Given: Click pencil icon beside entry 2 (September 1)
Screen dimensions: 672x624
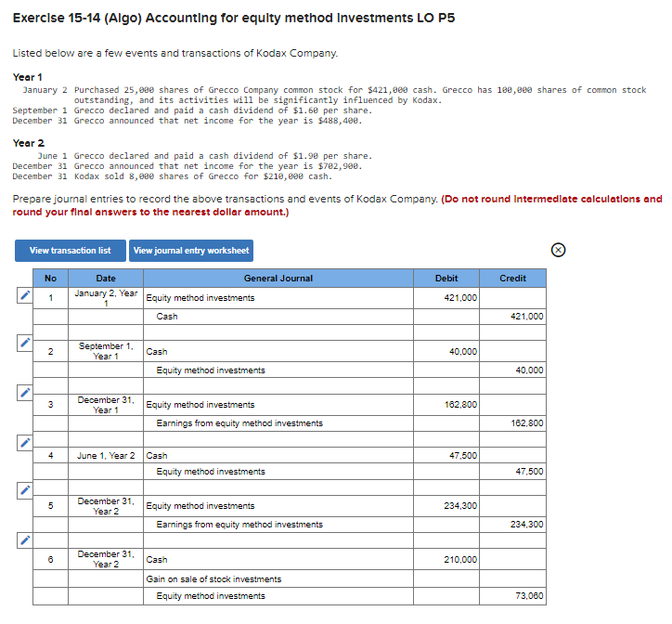Looking at the screenshot, I should [x=25, y=343].
